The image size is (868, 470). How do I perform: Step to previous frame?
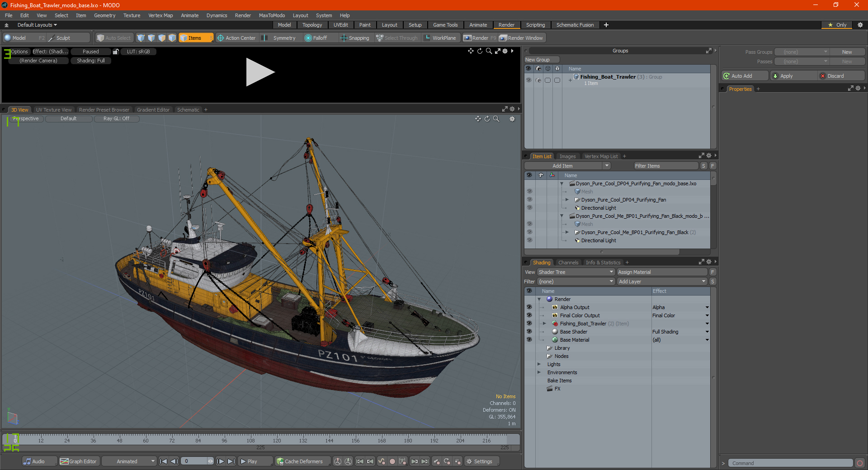tap(174, 461)
